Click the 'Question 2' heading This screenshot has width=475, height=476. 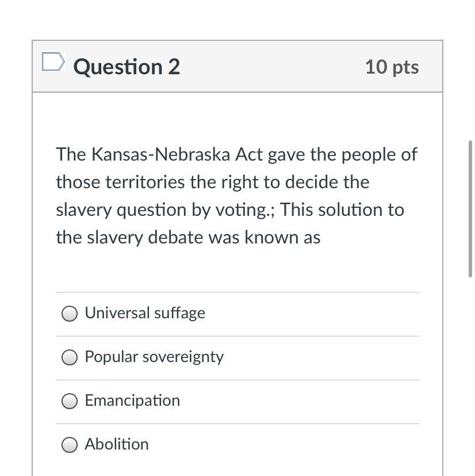click(x=127, y=67)
